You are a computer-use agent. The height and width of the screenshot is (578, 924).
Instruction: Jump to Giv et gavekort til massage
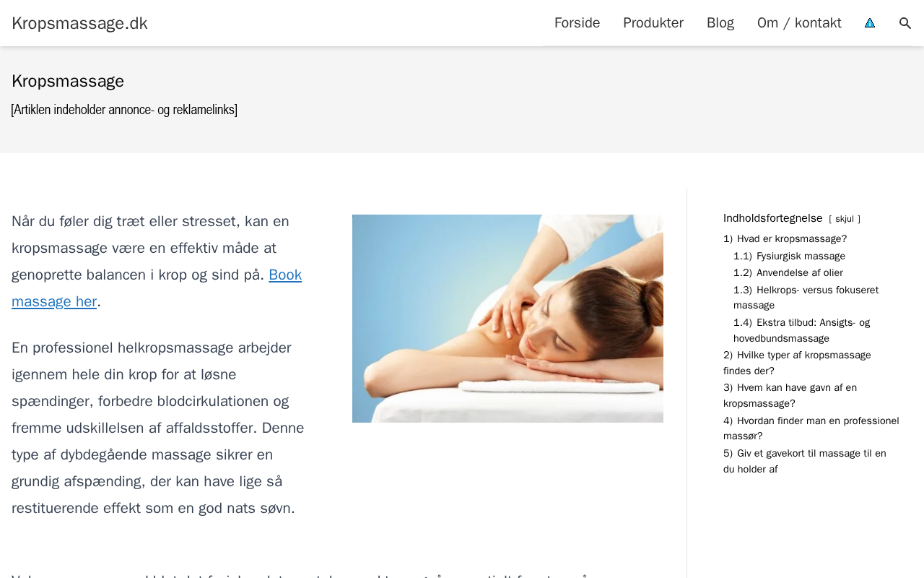pyautogui.click(x=805, y=461)
